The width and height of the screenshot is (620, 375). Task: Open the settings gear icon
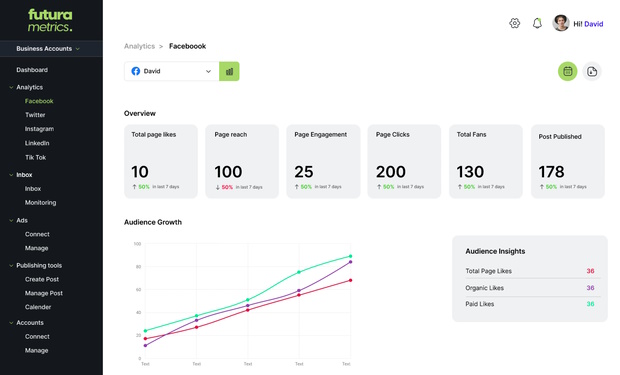coord(514,23)
